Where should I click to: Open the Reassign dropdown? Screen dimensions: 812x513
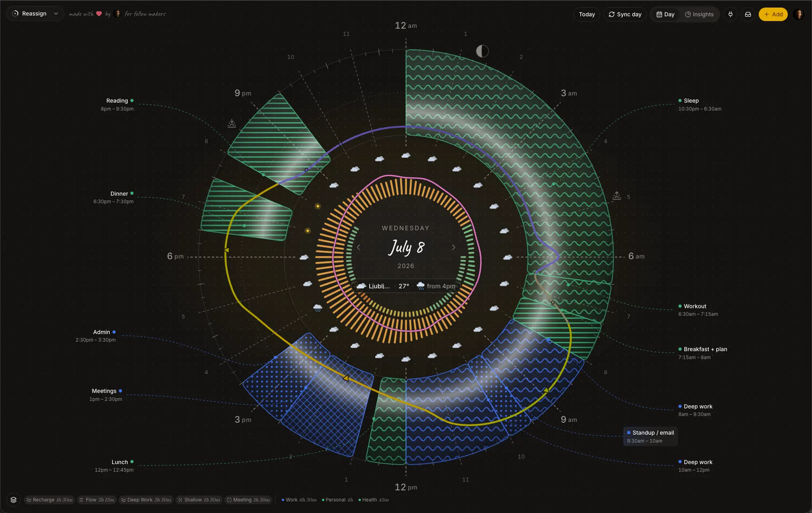35,14
